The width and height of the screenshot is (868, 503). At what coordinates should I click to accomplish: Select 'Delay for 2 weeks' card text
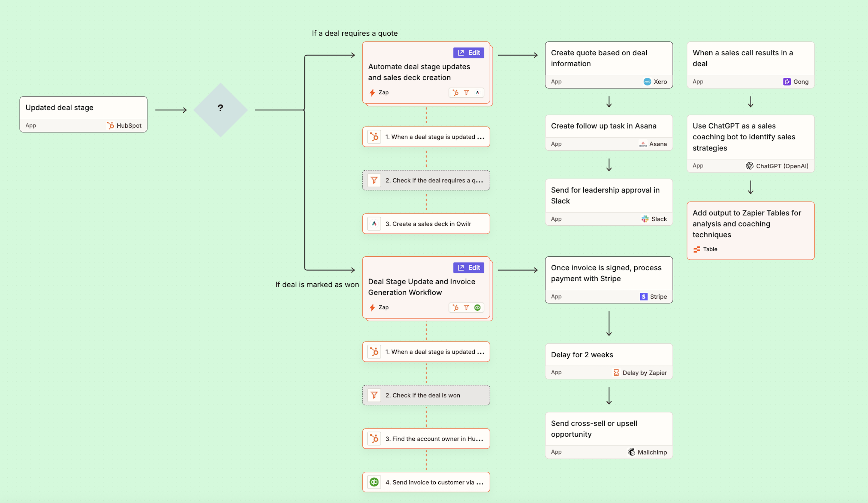(582, 355)
